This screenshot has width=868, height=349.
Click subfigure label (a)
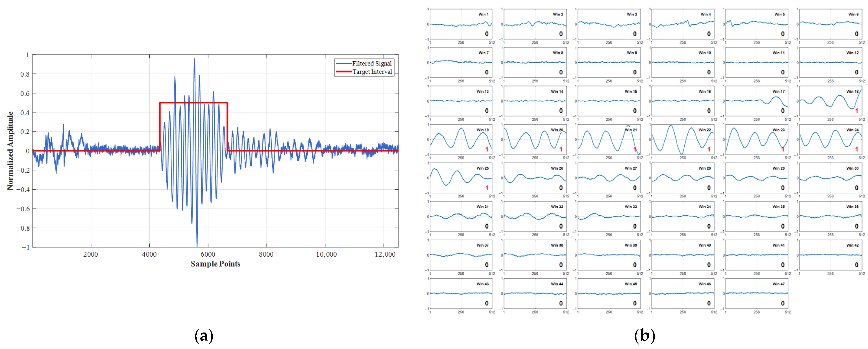(204, 336)
